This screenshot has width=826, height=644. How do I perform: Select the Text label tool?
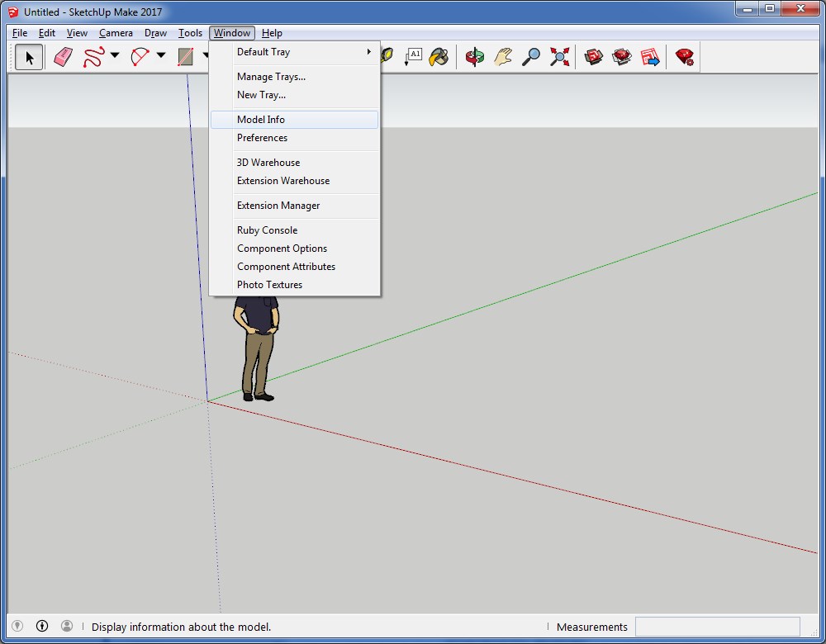[413, 57]
